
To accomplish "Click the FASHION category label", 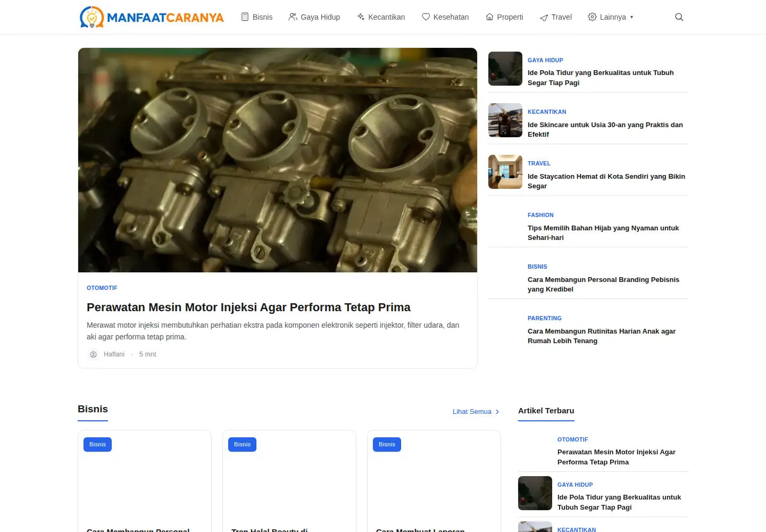I will (x=540, y=215).
